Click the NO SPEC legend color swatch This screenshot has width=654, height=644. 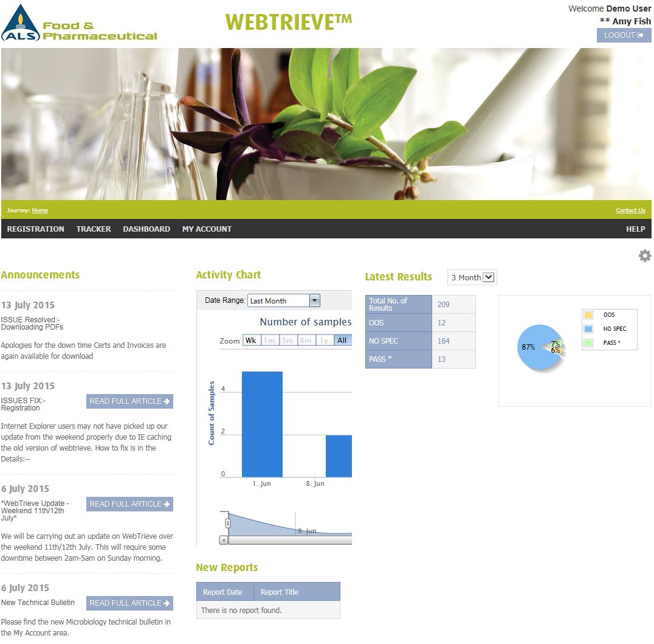[588, 329]
